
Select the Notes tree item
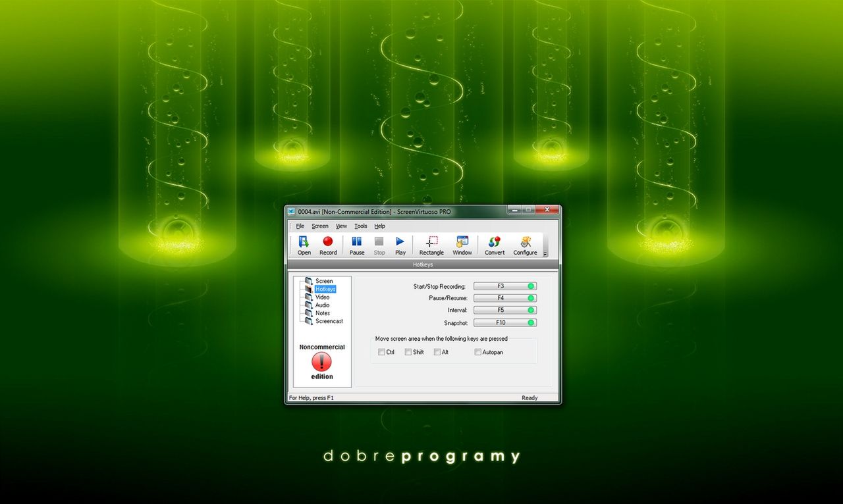(323, 313)
